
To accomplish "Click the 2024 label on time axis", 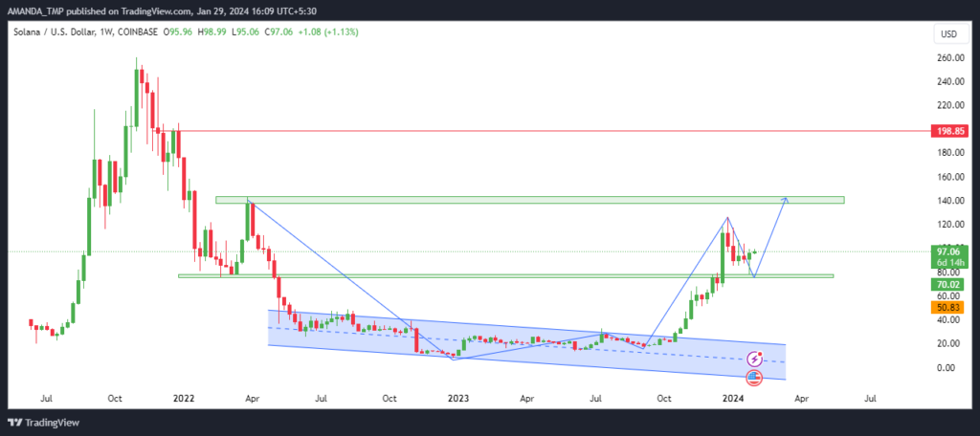I will tap(731, 397).
